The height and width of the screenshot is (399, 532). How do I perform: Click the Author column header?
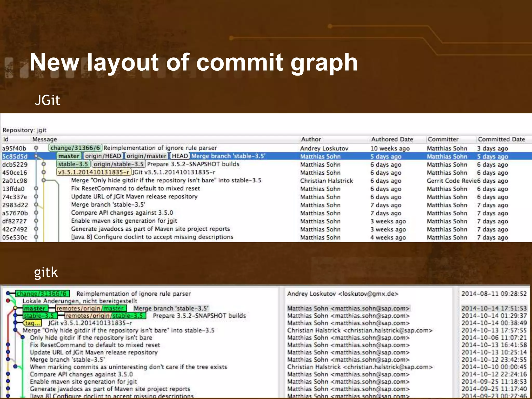(311, 139)
